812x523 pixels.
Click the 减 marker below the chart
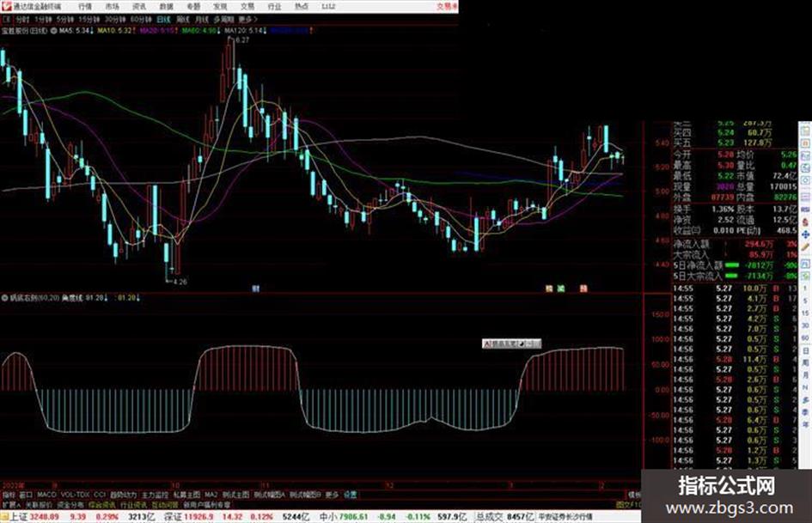560,289
